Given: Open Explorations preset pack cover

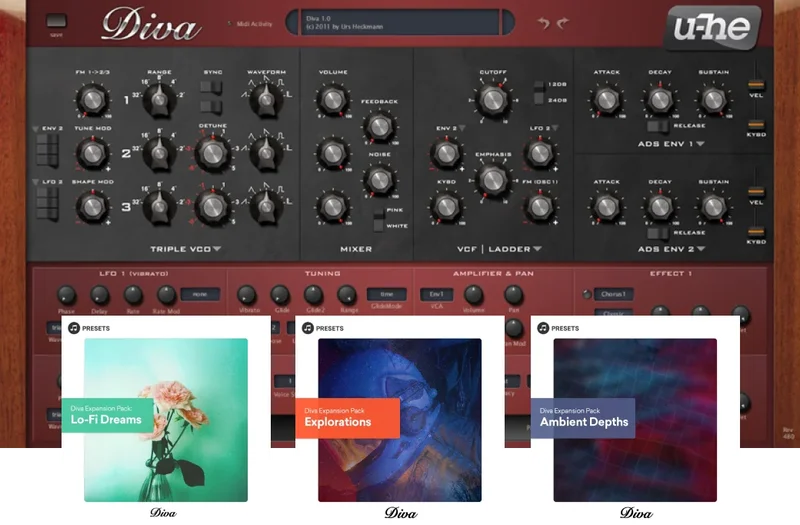Looking at the screenshot, I should (x=399, y=420).
